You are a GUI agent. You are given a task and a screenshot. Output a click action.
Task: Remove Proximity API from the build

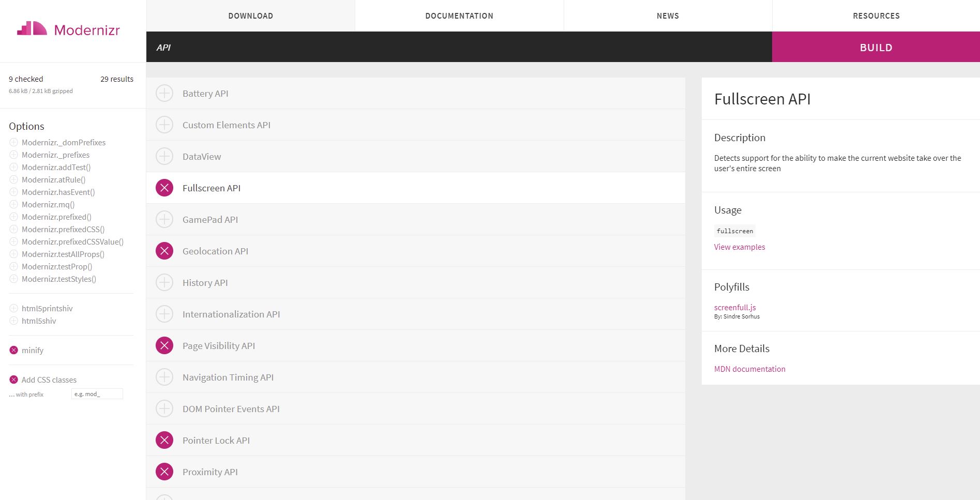[x=164, y=472]
